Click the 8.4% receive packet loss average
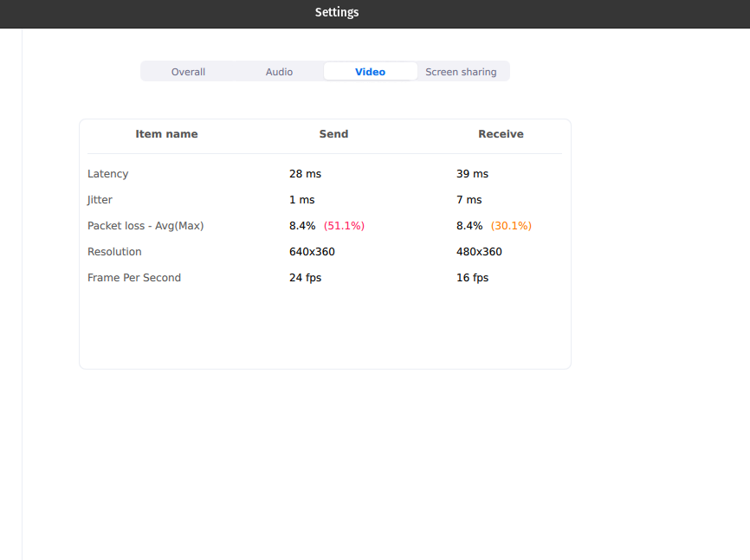750x560 pixels. pyautogui.click(x=469, y=226)
